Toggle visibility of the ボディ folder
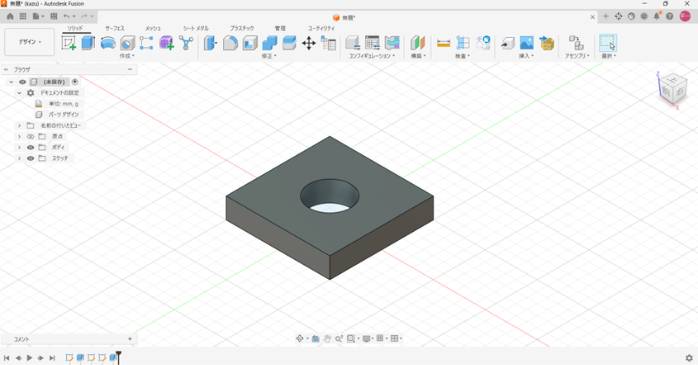Screen dimensions: 698x365 tap(30, 147)
